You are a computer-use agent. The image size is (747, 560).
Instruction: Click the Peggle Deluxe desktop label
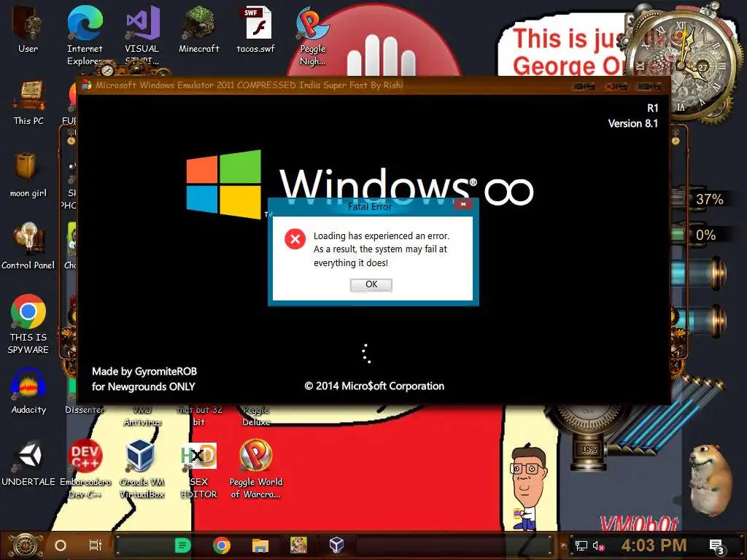[256, 416]
